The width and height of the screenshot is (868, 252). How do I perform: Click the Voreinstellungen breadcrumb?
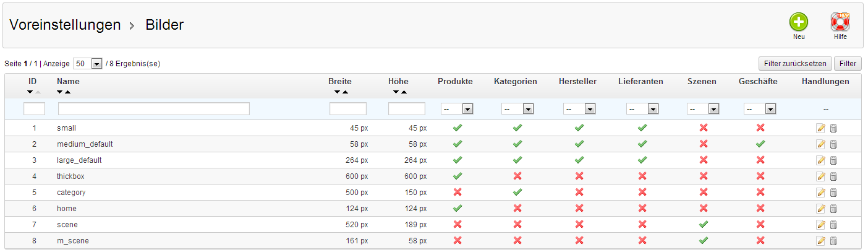point(65,25)
